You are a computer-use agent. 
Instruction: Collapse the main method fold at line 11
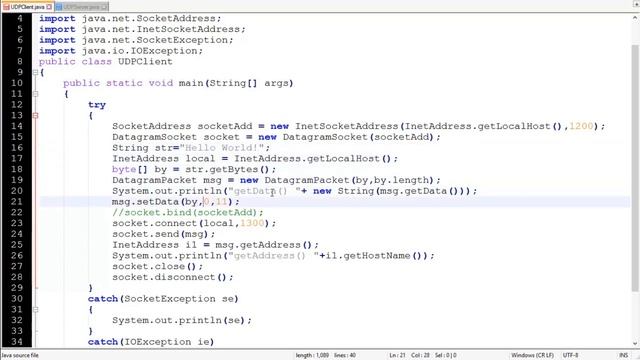tap(36, 94)
